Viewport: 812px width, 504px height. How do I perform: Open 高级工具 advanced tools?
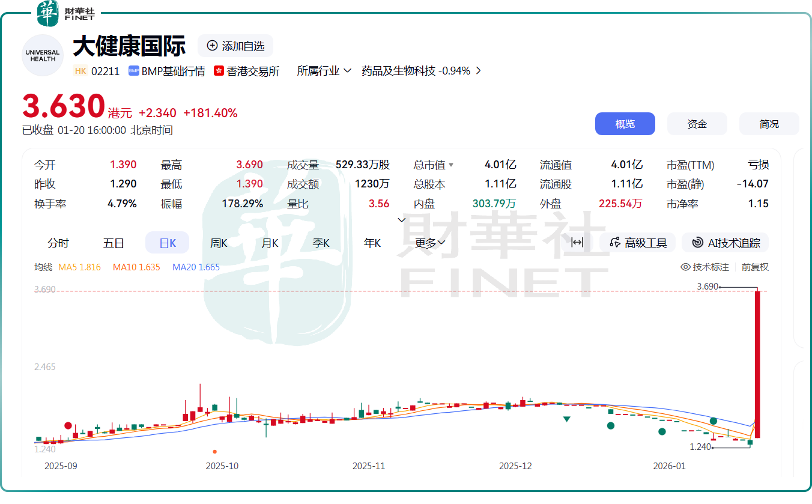coord(638,243)
